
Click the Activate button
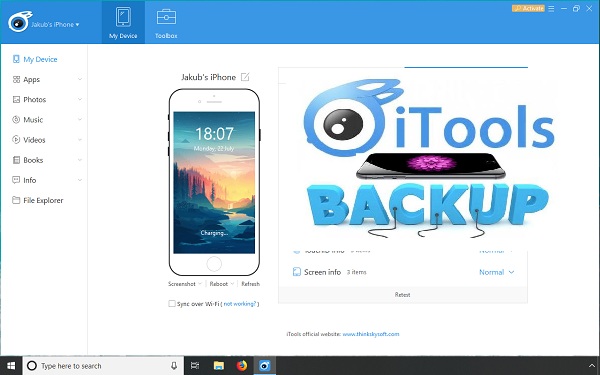[528, 8]
